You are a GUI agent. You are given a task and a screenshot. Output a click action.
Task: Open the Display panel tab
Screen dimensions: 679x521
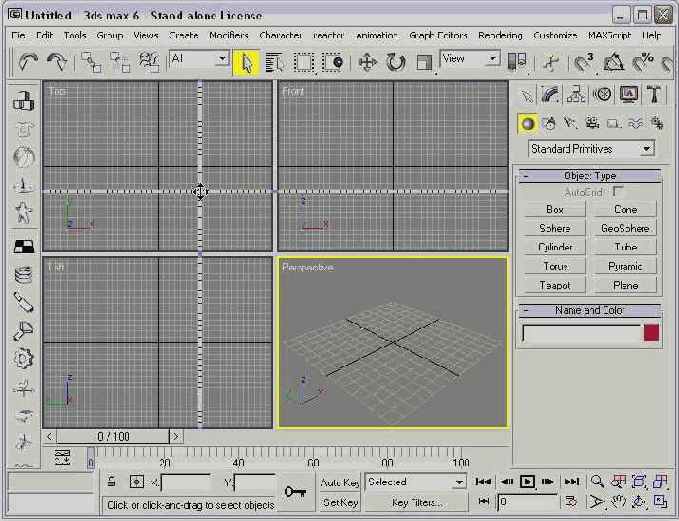coord(629,95)
